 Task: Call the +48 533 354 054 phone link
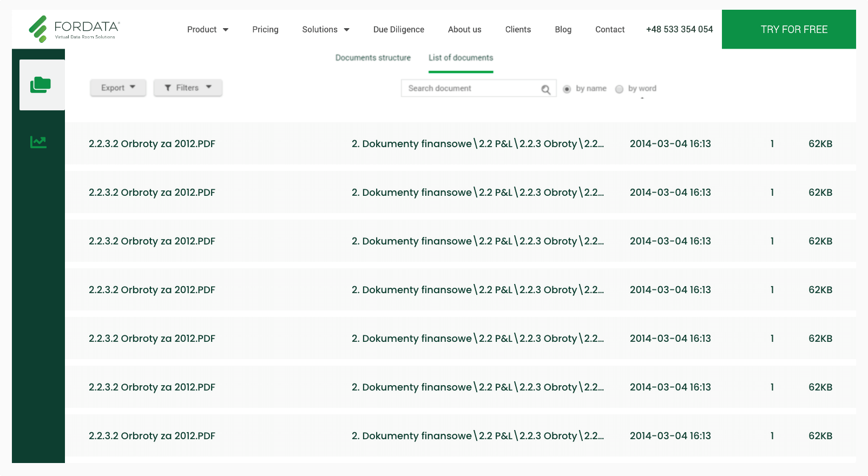[x=679, y=30]
